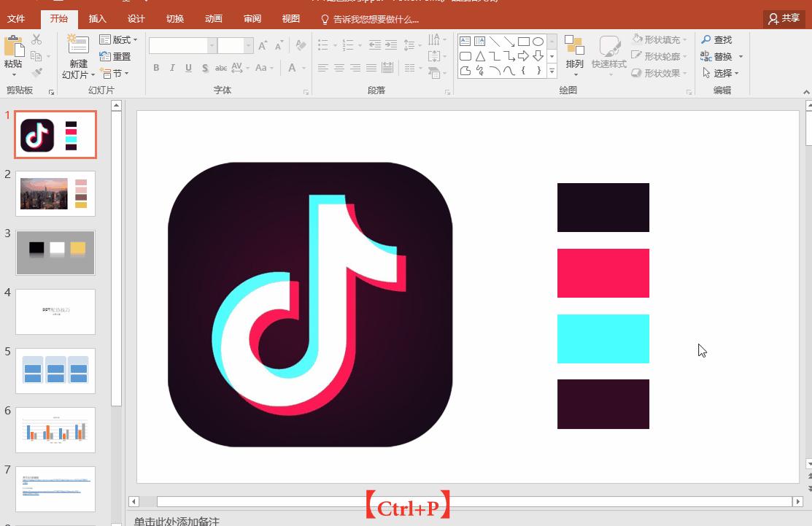Select the triangle shape in shapes gallery
This screenshot has height=526, width=812.
click(480, 56)
